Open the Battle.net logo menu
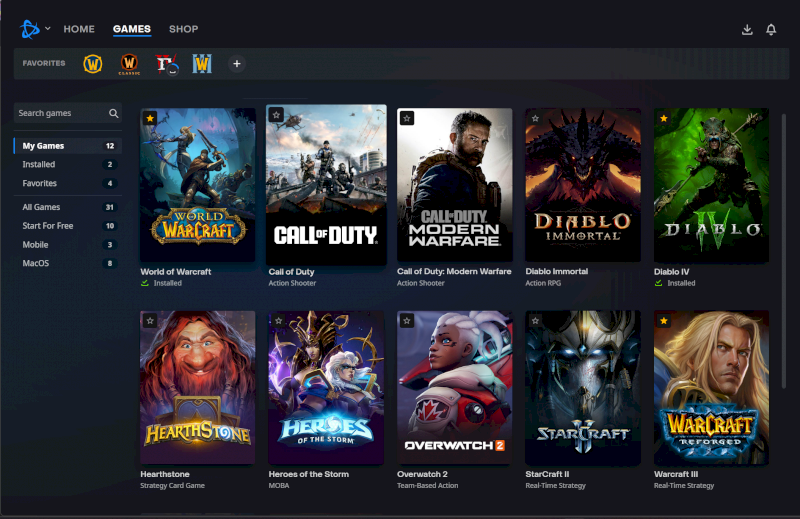Image resolution: width=800 pixels, height=519 pixels. [30, 29]
